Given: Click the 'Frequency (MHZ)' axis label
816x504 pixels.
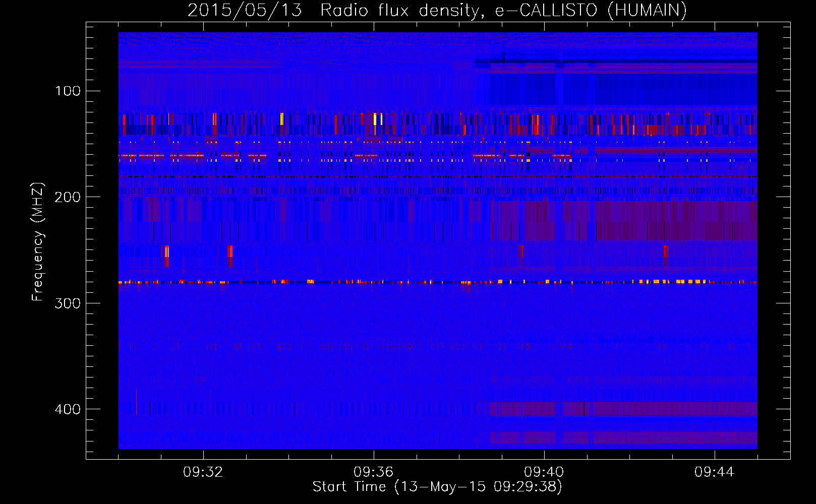Looking at the screenshot, I should coord(38,242).
